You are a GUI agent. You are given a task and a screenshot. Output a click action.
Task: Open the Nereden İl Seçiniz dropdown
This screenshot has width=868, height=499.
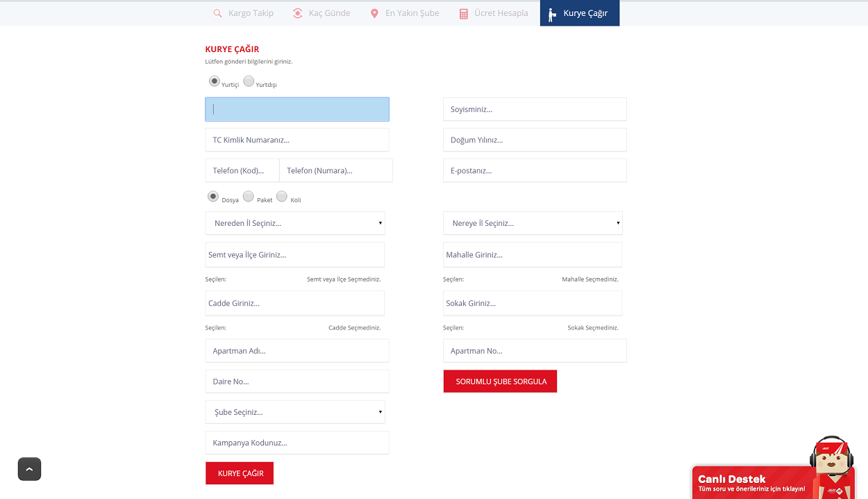[295, 223]
